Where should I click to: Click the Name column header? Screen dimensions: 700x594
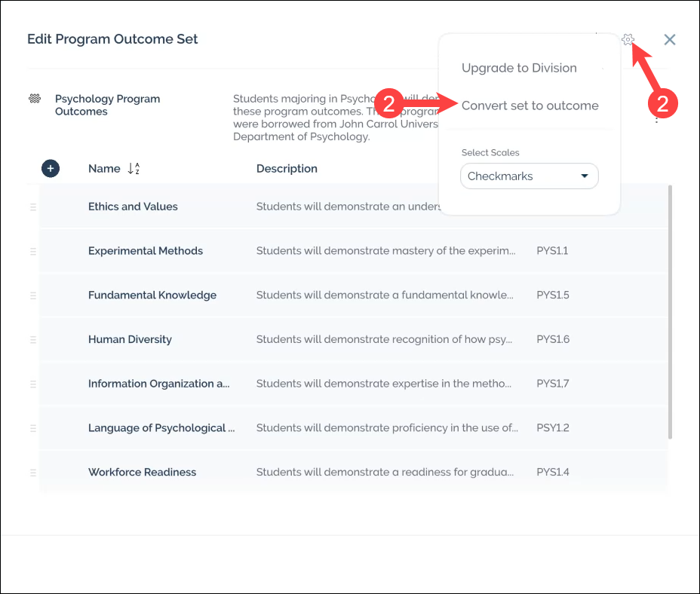click(x=104, y=169)
